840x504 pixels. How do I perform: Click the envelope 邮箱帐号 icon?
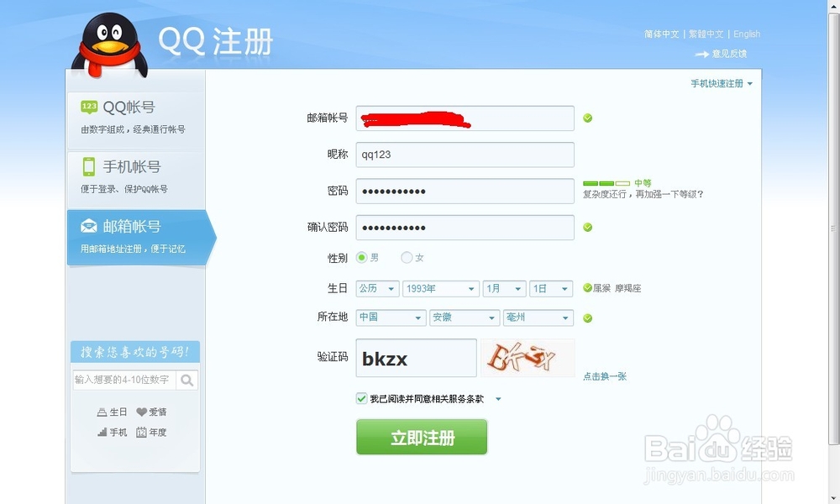pos(89,226)
